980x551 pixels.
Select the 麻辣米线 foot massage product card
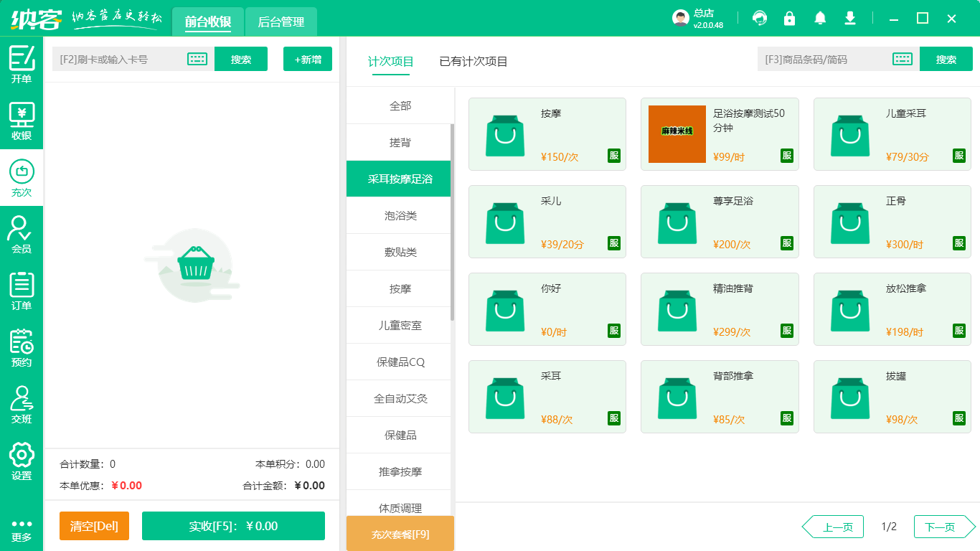(720, 134)
